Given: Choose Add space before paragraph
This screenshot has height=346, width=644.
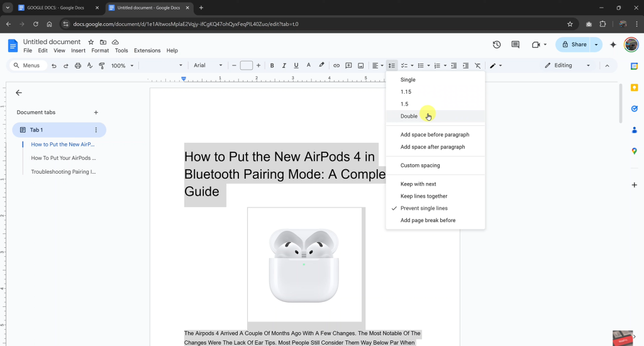Looking at the screenshot, I should [435, 135].
